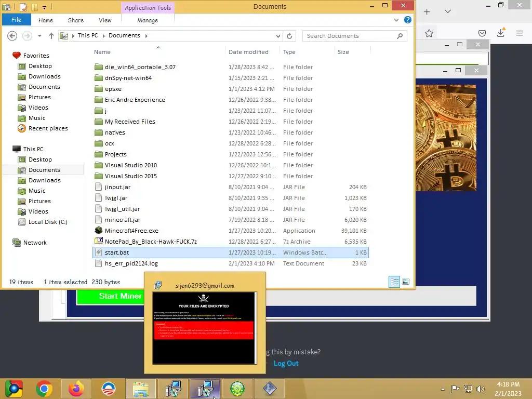Screen dimensions: 532x399
Task: Open Quick Access Toolbar customize dropdown
Action: (x=45, y=7)
